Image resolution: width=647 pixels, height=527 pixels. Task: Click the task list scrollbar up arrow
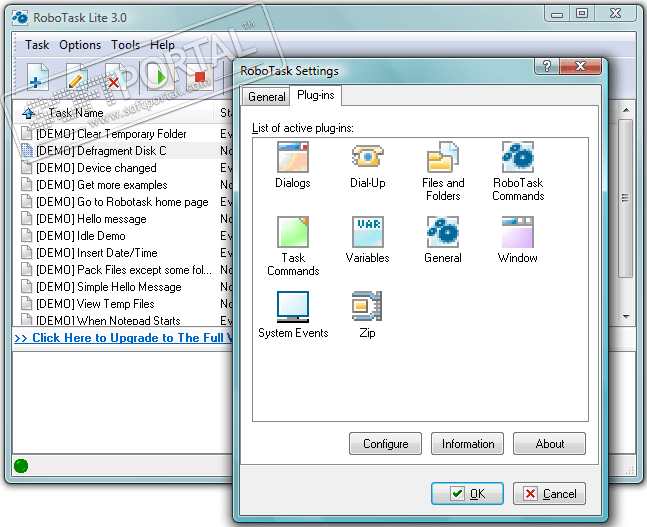click(x=626, y=110)
